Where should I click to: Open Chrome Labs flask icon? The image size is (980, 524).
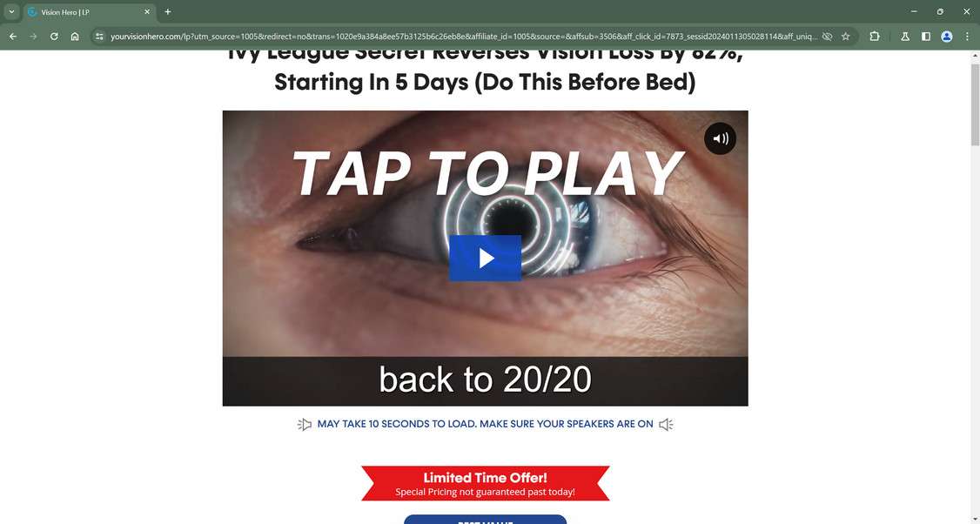(905, 37)
